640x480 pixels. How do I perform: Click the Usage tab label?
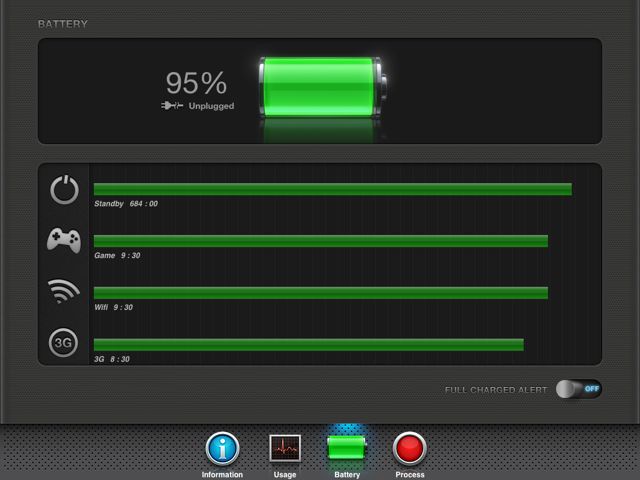click(x=285, y=475)
